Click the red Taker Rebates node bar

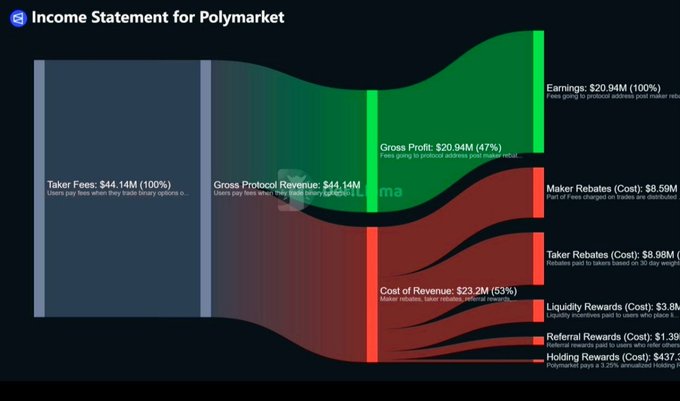538,258
